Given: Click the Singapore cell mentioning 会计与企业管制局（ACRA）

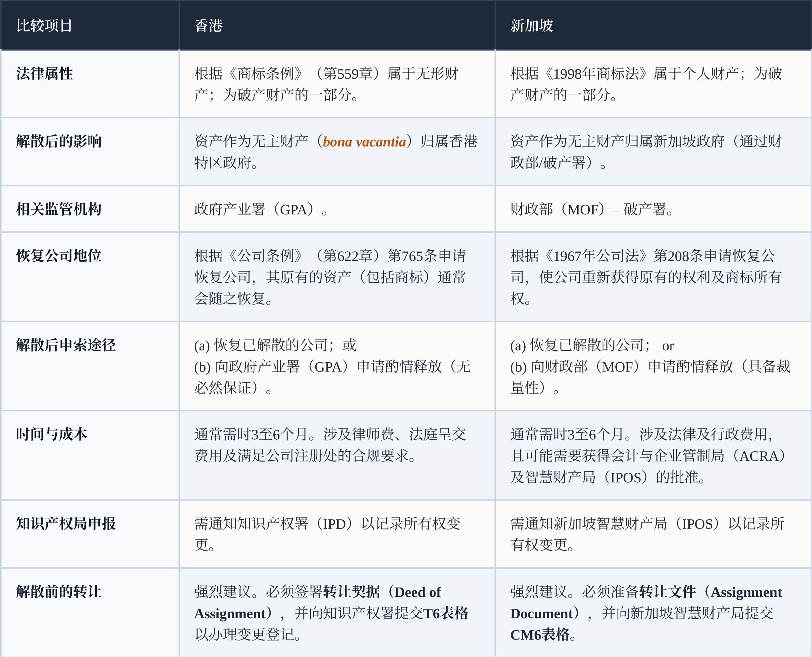Looking at the screenshot, I should (x=653, y=455).
